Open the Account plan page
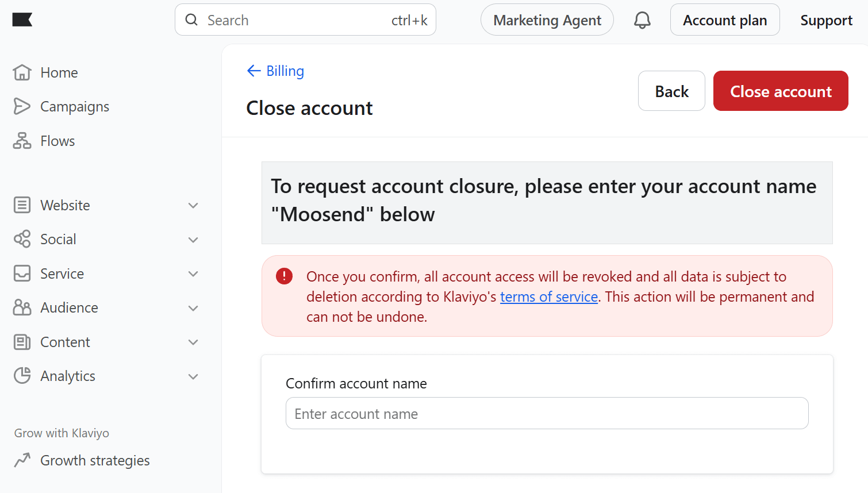 click(x=725, y=19)
